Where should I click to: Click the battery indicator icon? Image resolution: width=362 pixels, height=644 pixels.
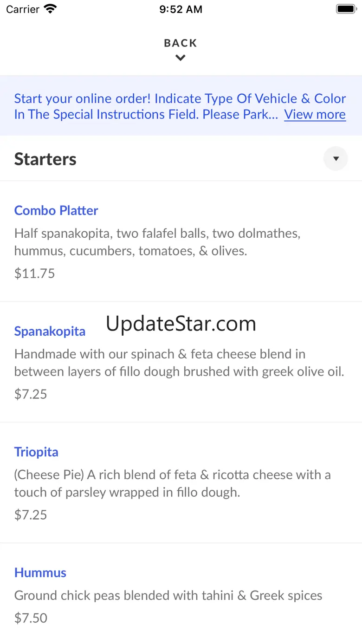345,9
